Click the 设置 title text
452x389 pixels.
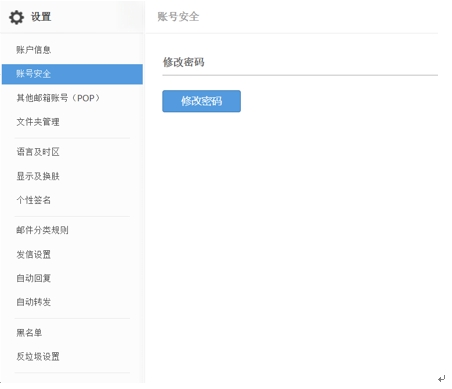coord(41,17)
